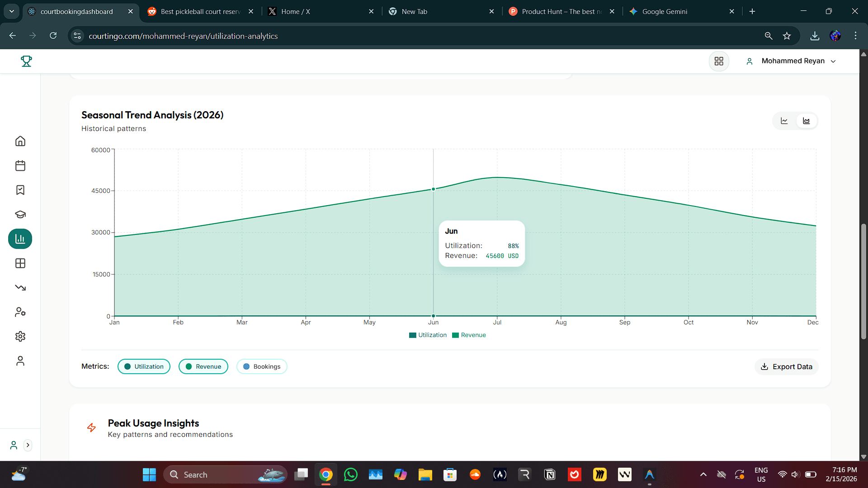This screenshot has width=868, height=488.
Task: Select the graduation cap coaching icon
Action: (20, 215)
